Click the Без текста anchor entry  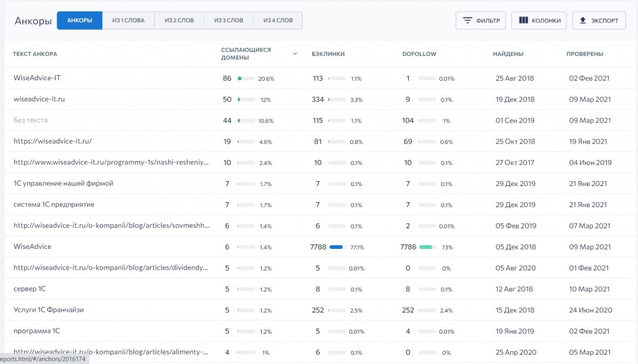(x=31, y=120)
